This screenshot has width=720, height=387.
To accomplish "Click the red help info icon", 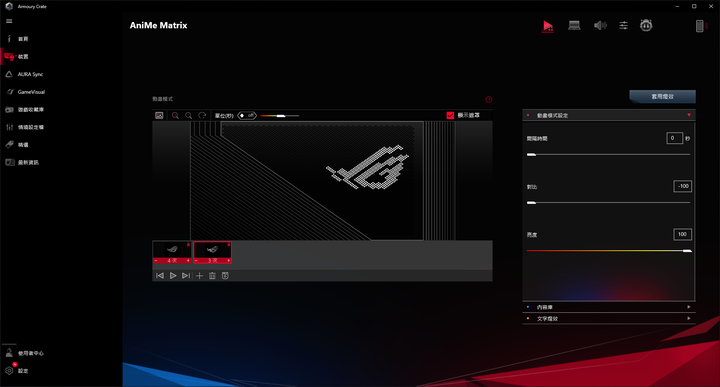I will coord(489,100).
